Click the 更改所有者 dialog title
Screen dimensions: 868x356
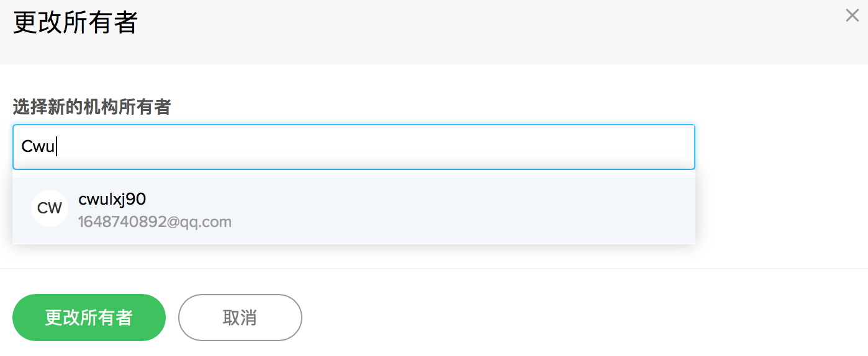pos(75,24)
